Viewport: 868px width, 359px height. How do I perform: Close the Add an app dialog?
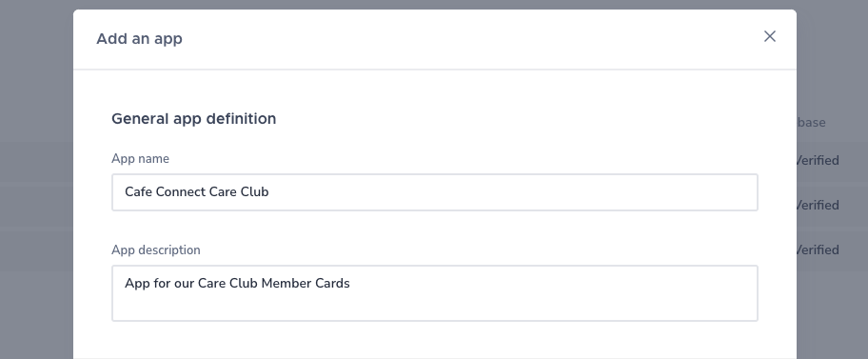pyautogui.click(x=769, y=36)
